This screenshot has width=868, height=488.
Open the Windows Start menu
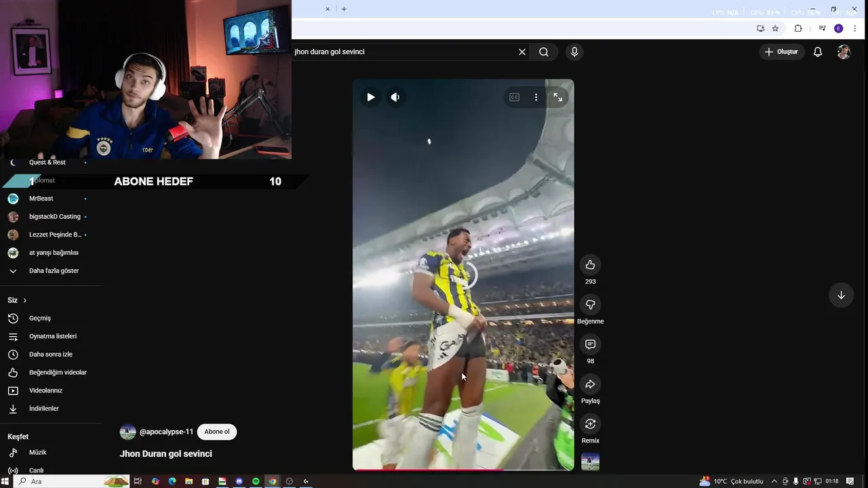6,481
